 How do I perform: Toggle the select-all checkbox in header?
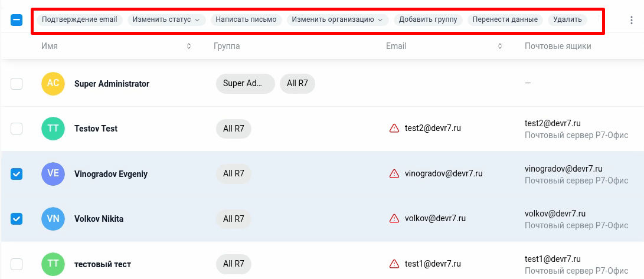[17, 19]
